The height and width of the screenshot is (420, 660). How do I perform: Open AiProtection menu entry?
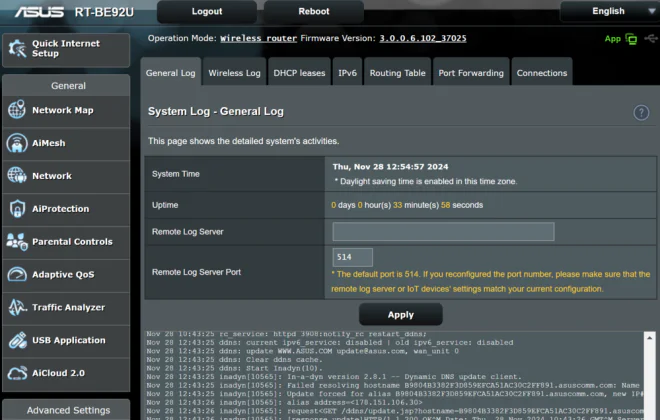66,209
